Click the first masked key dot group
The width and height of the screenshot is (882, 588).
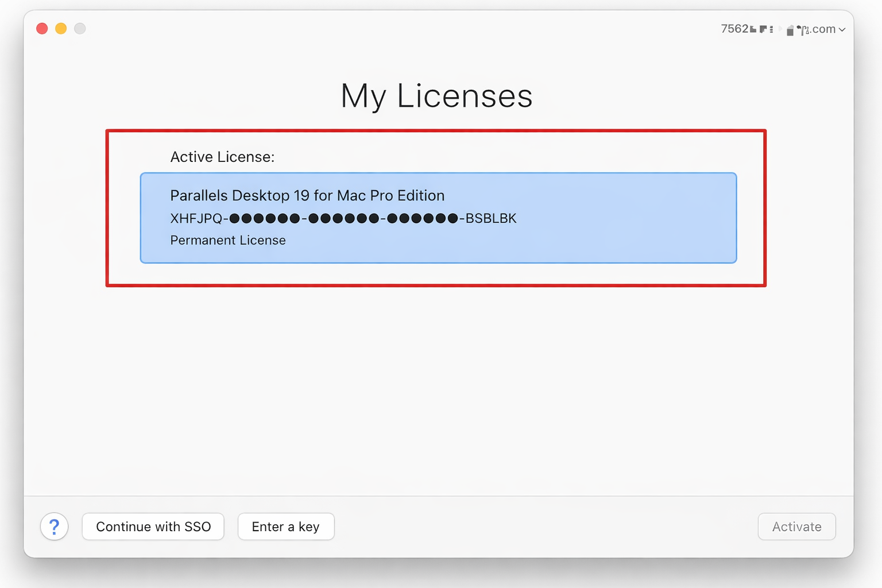click(x=265, y=219)
